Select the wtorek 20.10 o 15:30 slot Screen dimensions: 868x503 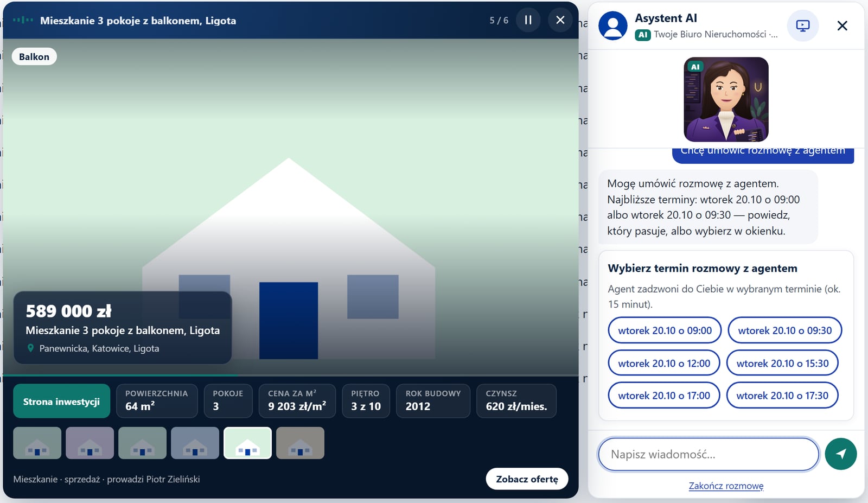coord(782,364)
